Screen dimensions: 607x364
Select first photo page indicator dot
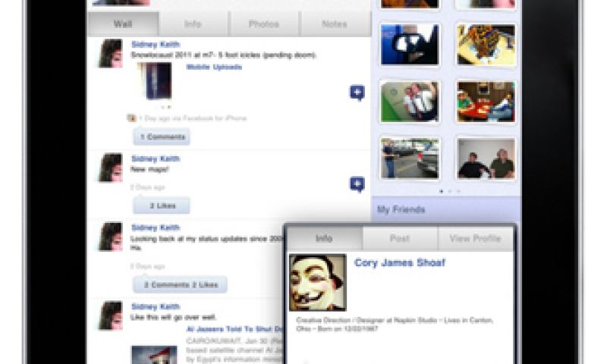point(442,191)
